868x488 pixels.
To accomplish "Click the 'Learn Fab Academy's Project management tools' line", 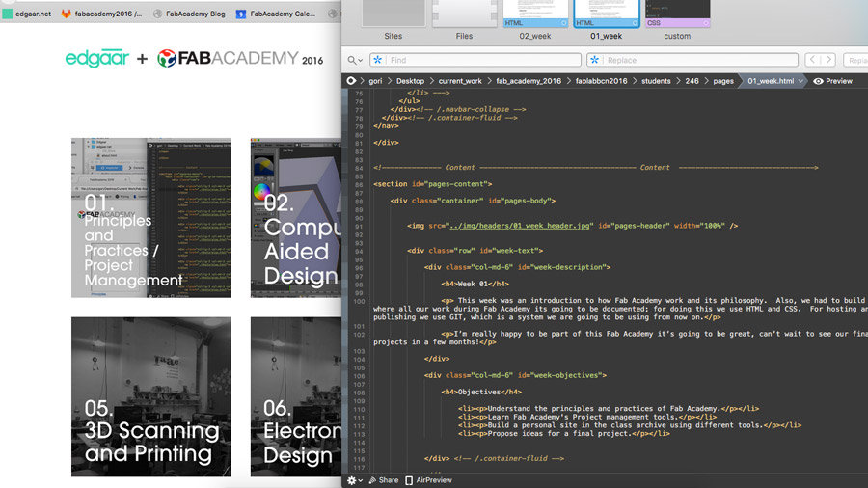I will pos(586,417).
